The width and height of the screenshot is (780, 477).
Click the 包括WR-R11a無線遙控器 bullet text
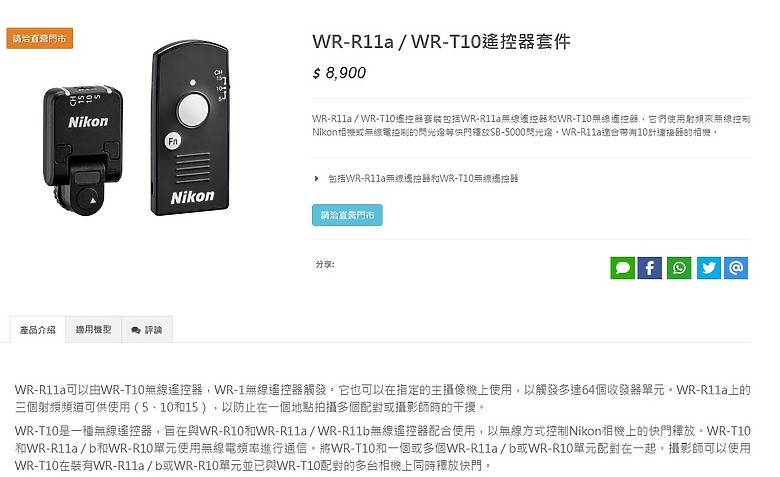click(423, 178)
